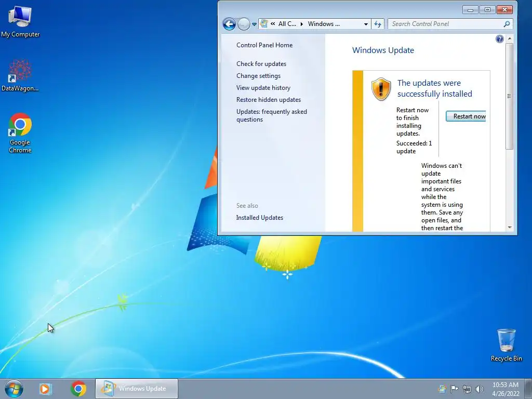
Task: Open network status tray icon
Action: click(x=467, y=389)
